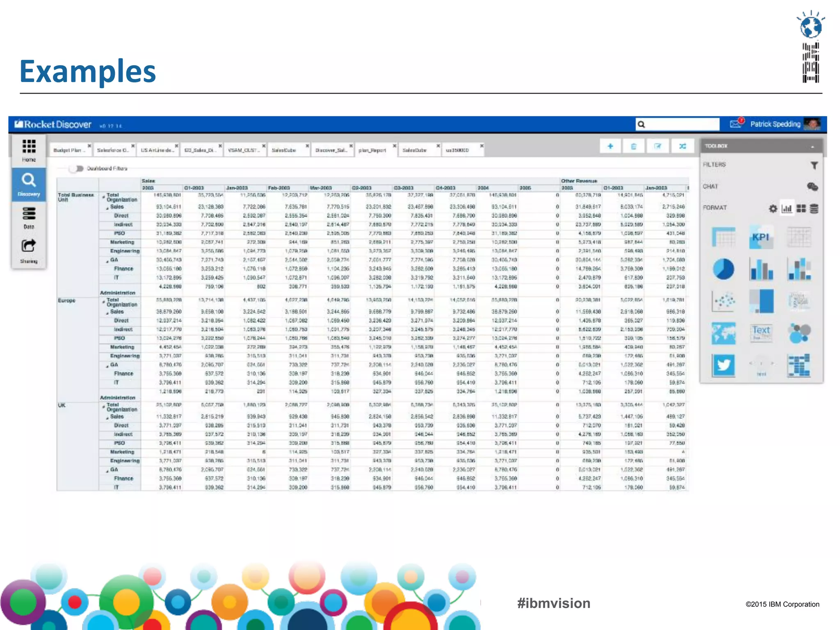Add a stacked bar chart widget
Screen dimensions: 840x630
tap(799, 269)
